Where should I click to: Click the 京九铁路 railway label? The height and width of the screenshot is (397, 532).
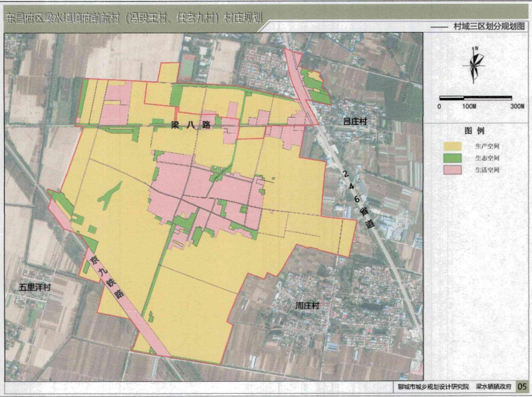pos(106,277)
